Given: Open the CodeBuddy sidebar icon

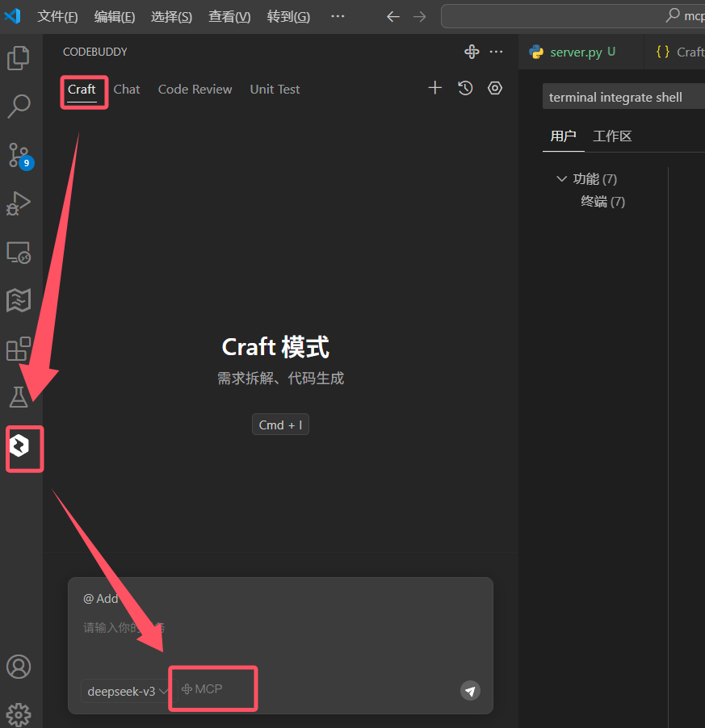Looking at the screenshot, I should point(19,446).
